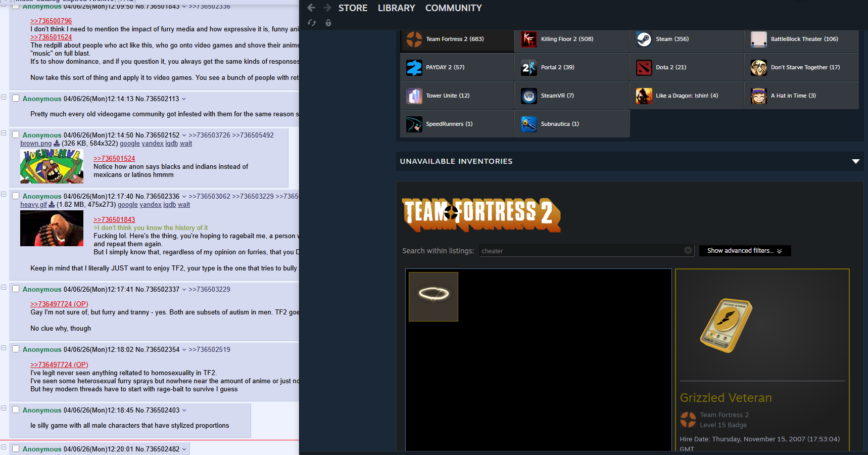The width and height of the screenshot is (868, 455).
Task: Mark post No.736502354 checkbox
Action: pyautogui.click(x=16, y=349)
